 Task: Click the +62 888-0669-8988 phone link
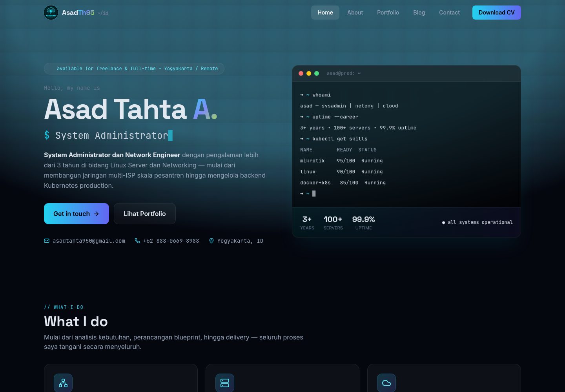171,241
